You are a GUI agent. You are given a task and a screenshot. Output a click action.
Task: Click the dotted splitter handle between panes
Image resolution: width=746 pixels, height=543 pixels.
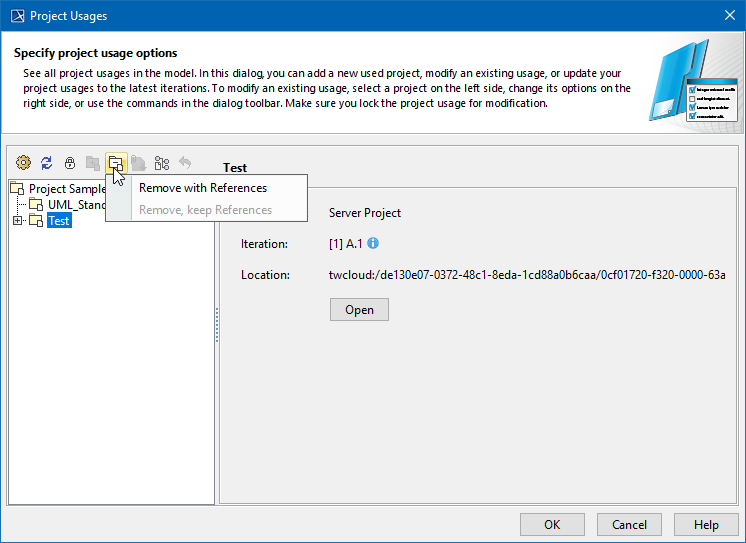tap(217, 325)
